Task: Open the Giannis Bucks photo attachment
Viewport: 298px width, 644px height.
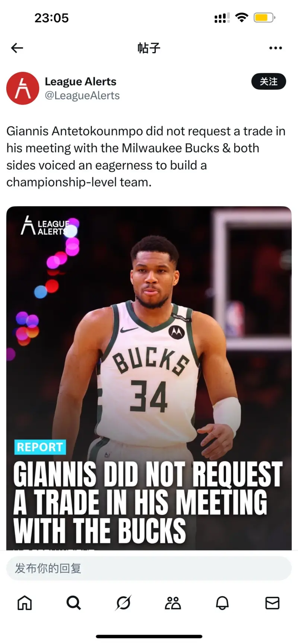Action: click(149, 378)
